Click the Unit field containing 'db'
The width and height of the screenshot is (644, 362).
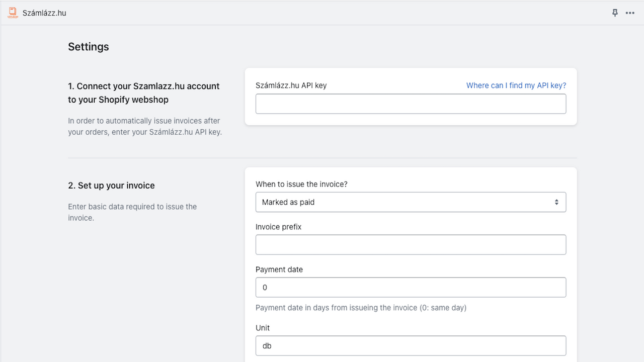tap(411, 345)
